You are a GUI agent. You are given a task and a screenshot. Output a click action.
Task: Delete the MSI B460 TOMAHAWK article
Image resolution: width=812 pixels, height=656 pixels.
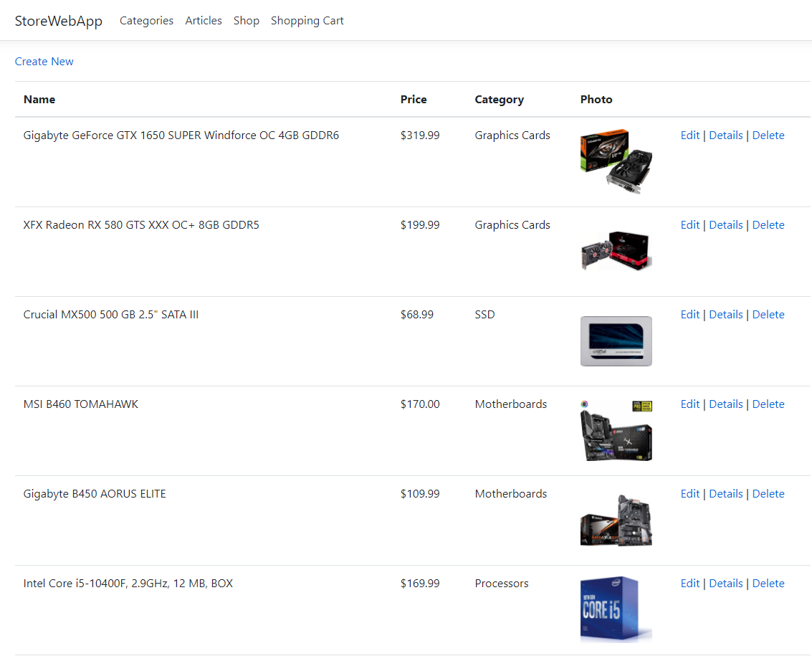[x=768, y=404]
